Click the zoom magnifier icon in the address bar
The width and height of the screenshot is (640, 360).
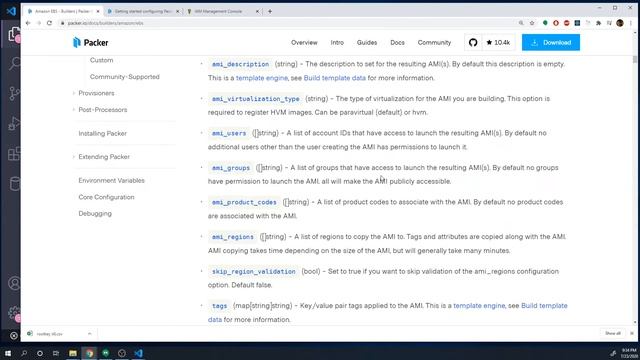pos(521,23)
